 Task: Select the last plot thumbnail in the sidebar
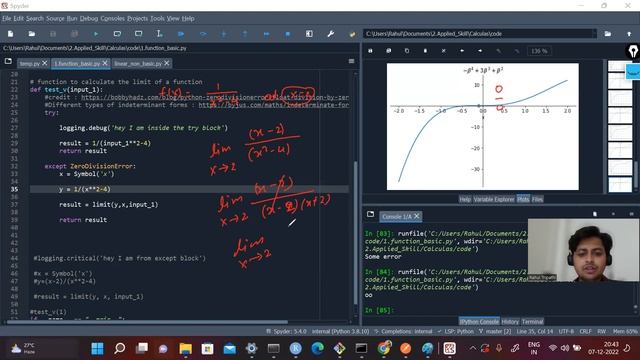(x=620, y=184)
